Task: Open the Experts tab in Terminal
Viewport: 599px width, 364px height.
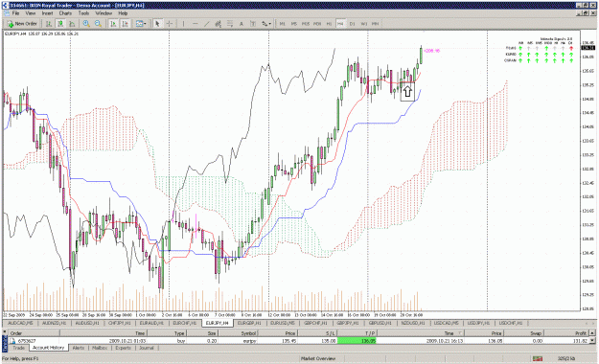Action: pyautogui.click(x=123, y=348)
